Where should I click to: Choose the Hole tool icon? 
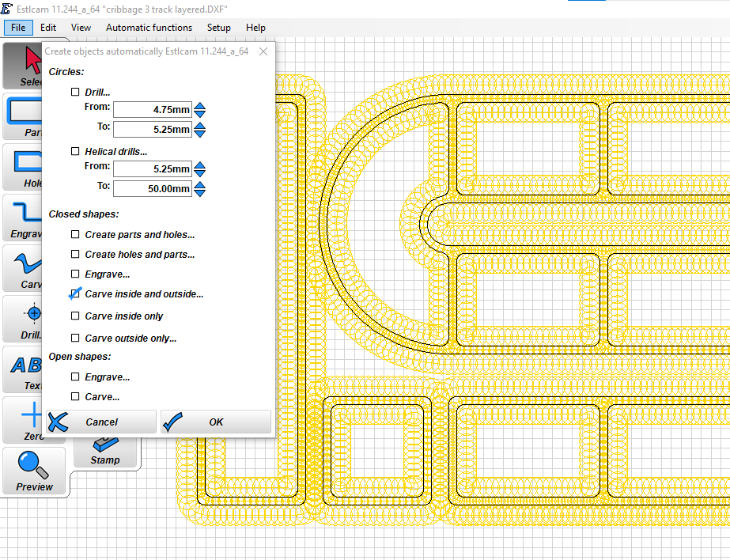(x=22, y=167)
